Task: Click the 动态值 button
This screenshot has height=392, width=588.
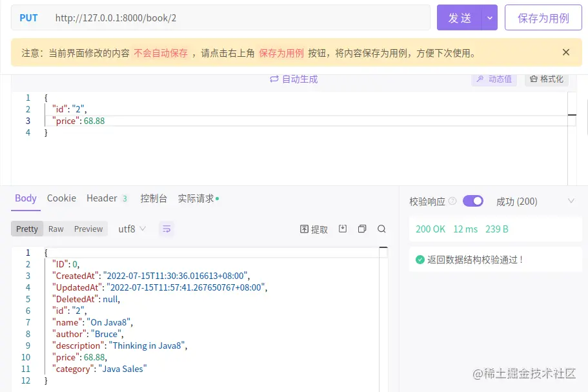Action: point(494,79)
